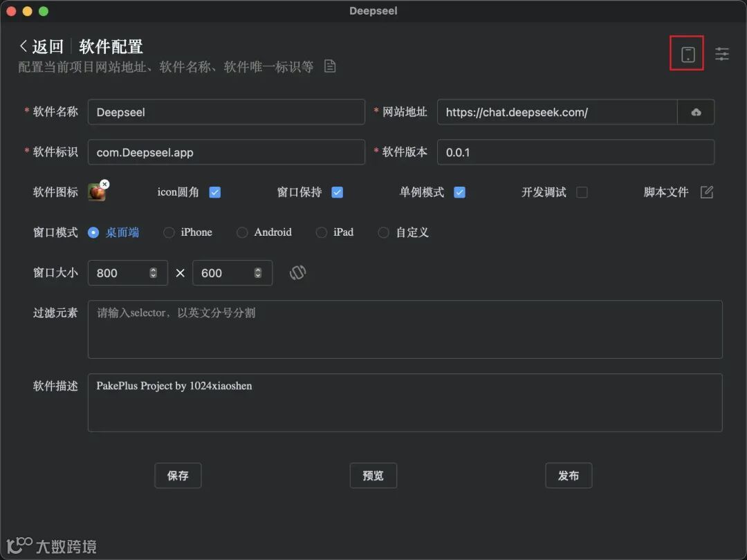
Task: Select the iPhone window mode
Action: [x=187, y=232]
